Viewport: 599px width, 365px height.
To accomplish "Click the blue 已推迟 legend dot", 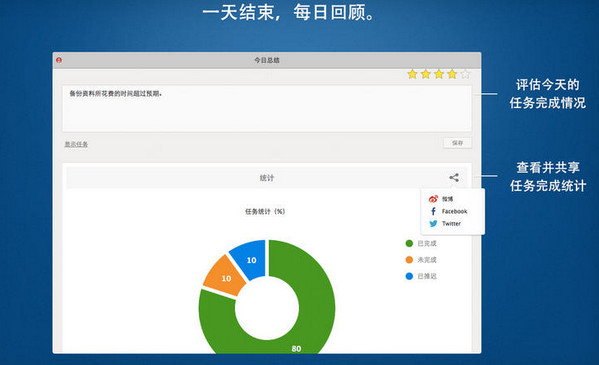I will click(409, 276).
